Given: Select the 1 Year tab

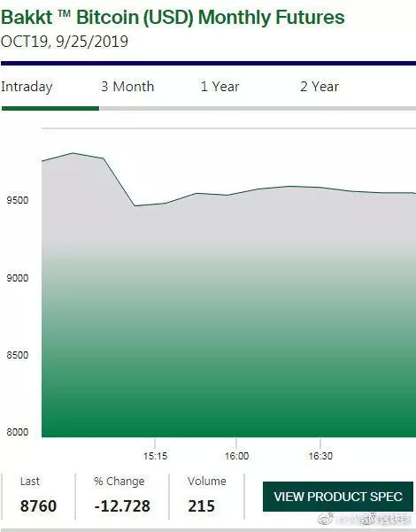Looking at the screenshot, I should tap(220, 87).
